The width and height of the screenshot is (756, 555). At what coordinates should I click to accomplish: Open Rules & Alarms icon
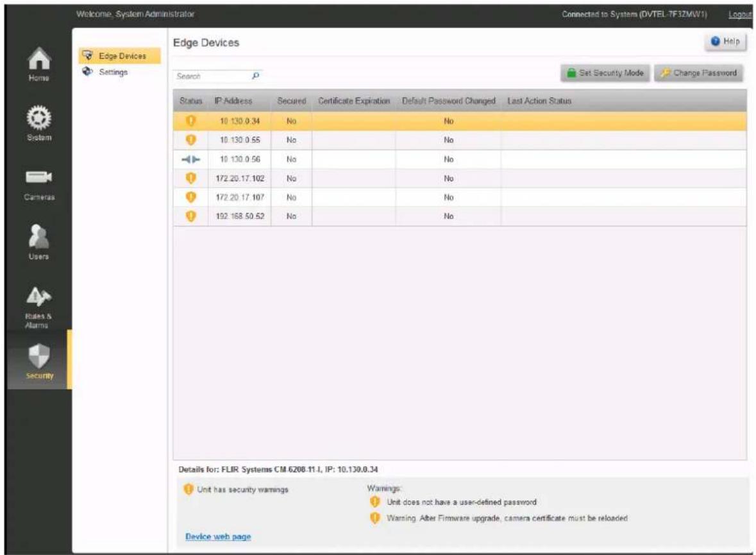[x=38, y=297]
